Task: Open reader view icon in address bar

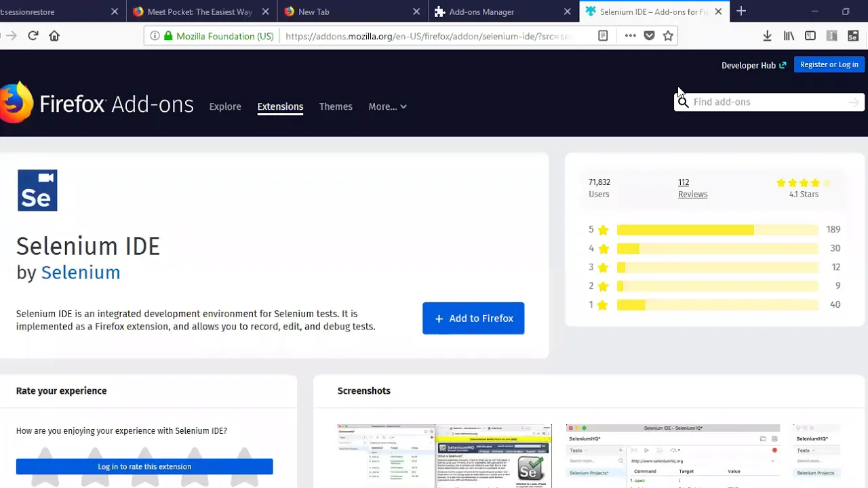Action: click(x=603, y=36)
